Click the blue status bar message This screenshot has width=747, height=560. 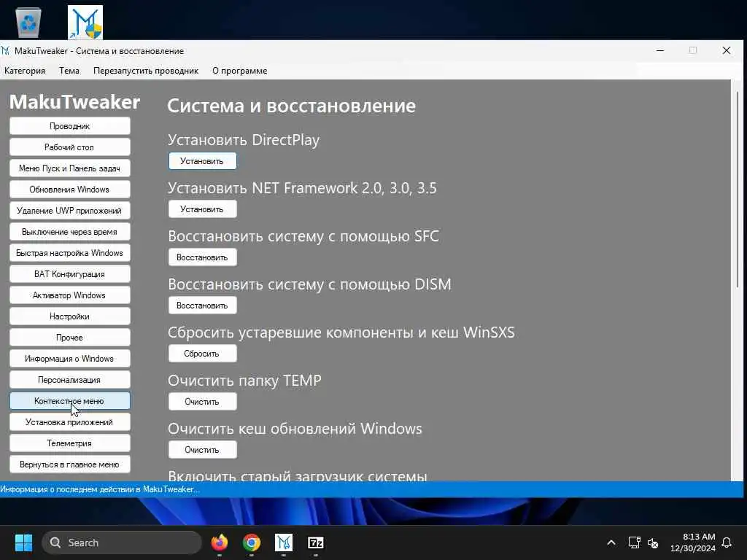[100, 489]
